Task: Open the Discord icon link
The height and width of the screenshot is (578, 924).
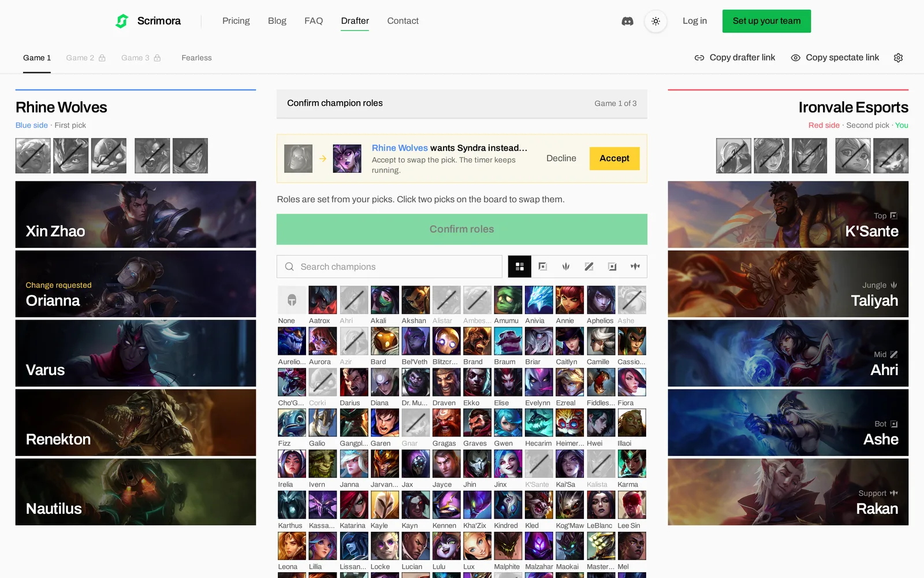Action: click(627, 21)
